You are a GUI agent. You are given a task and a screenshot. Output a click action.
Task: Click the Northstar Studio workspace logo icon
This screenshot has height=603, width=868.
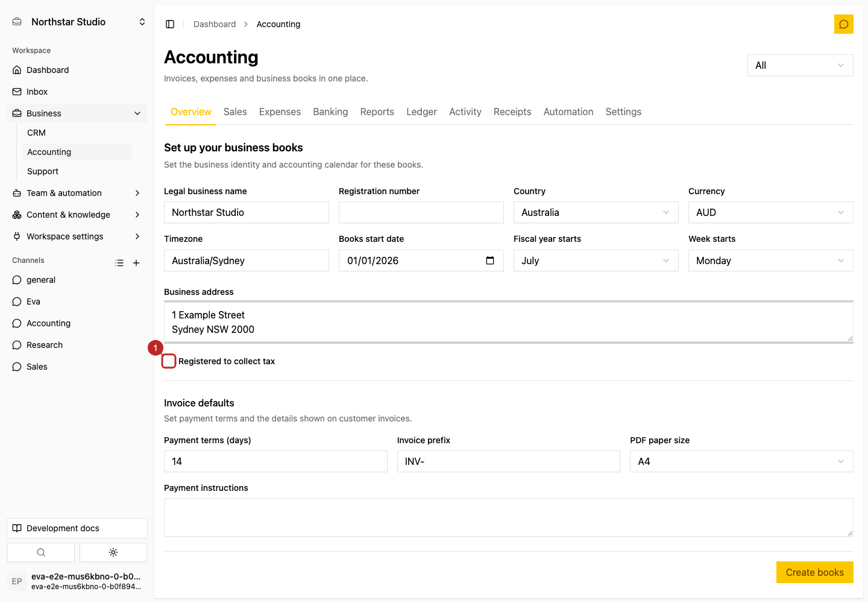click(17, 22)
